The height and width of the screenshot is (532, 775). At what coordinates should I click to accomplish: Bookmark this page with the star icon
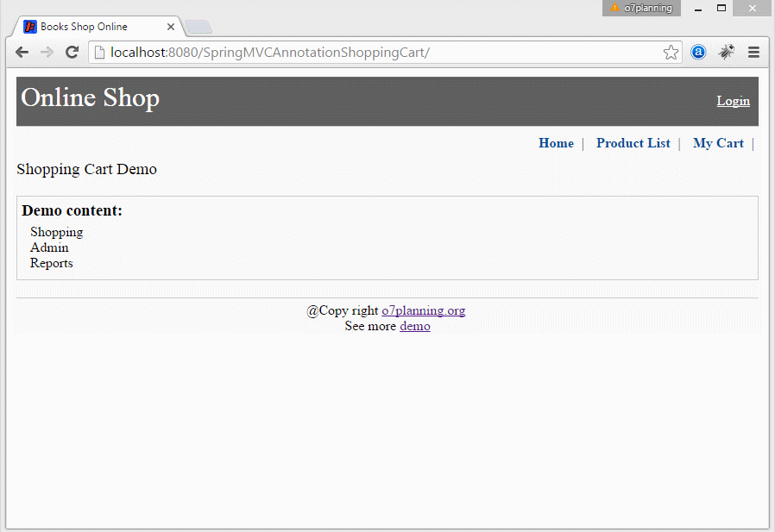pyautogui.click(x=671, y=52)
